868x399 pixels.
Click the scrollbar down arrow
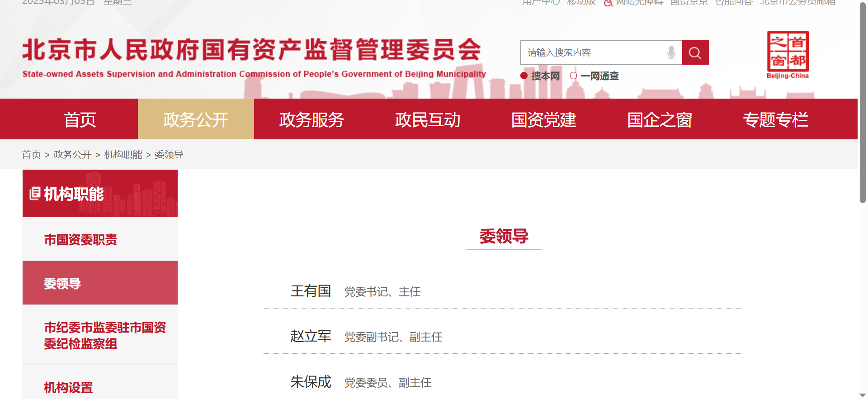pyautogui.click(x=863, y=395)
